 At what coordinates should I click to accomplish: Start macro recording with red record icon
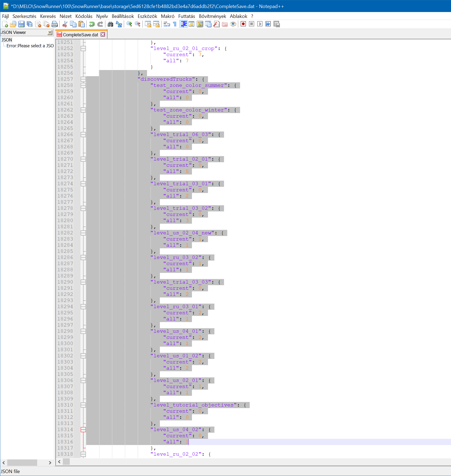point(243,24)
